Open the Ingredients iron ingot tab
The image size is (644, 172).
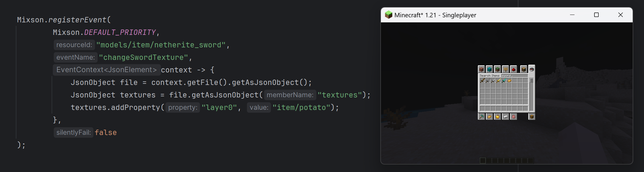tap(506, 117)
